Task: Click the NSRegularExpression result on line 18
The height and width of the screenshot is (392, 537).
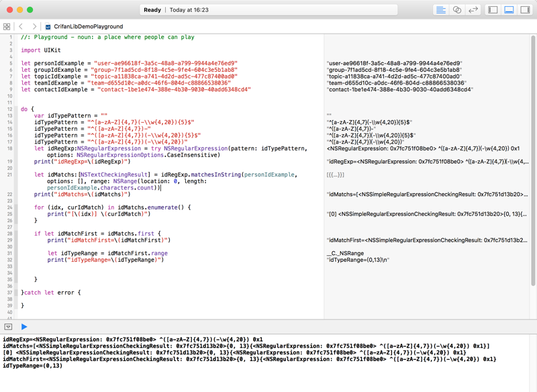Action: (x=423, y=148)
